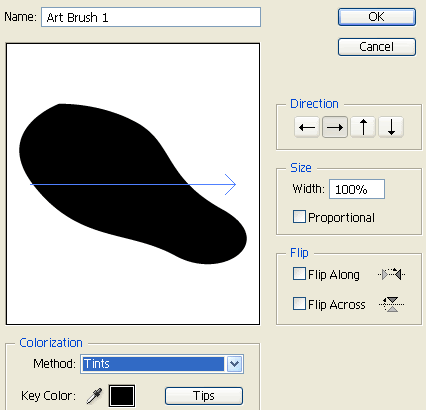
Task: Click OK to confirm brush options
Action: [x=377, y=17]
